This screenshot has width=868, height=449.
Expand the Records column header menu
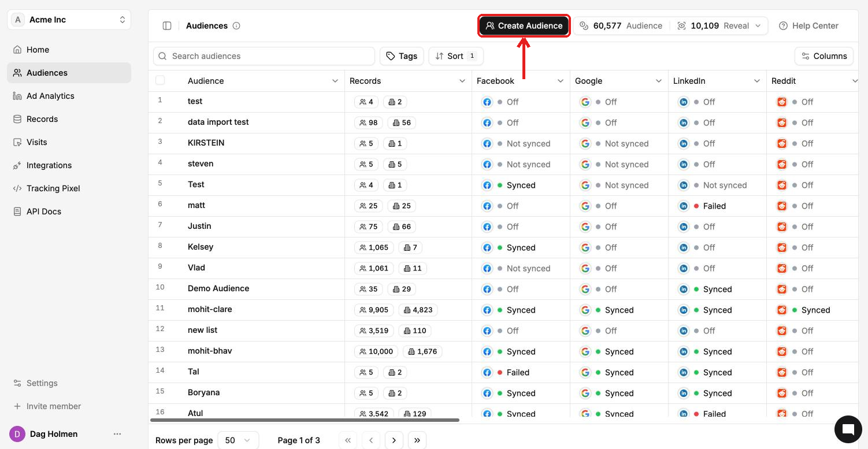[x=462, y=81]
